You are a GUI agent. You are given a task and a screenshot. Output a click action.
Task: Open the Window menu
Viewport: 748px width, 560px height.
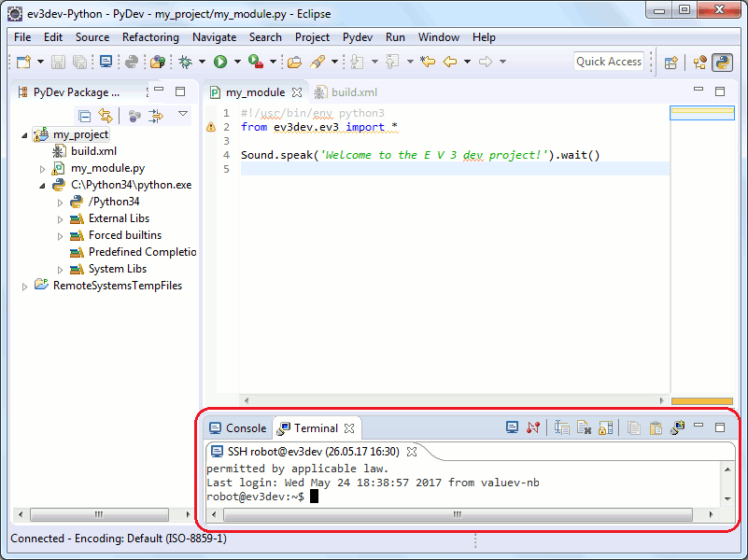438,37
